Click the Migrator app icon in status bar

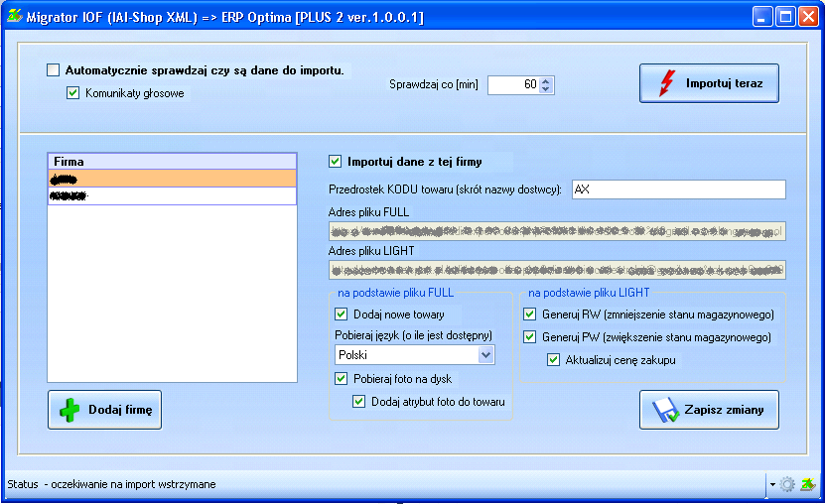click(807, 484)
